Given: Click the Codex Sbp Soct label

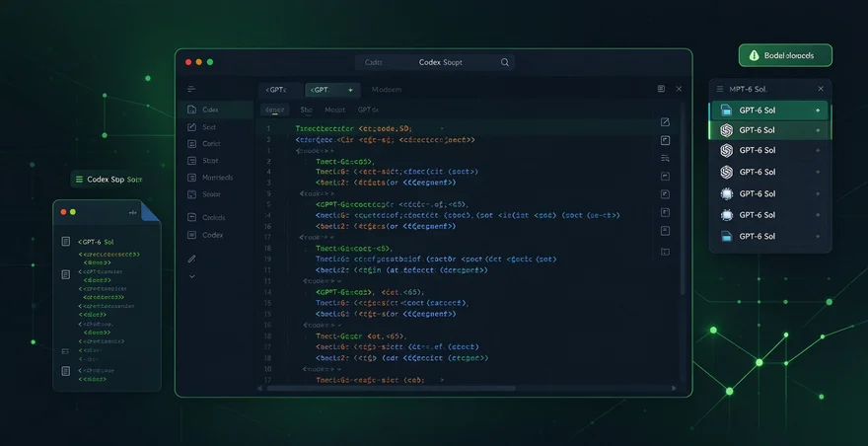Looking at the screenshot, I should point(114,180).
